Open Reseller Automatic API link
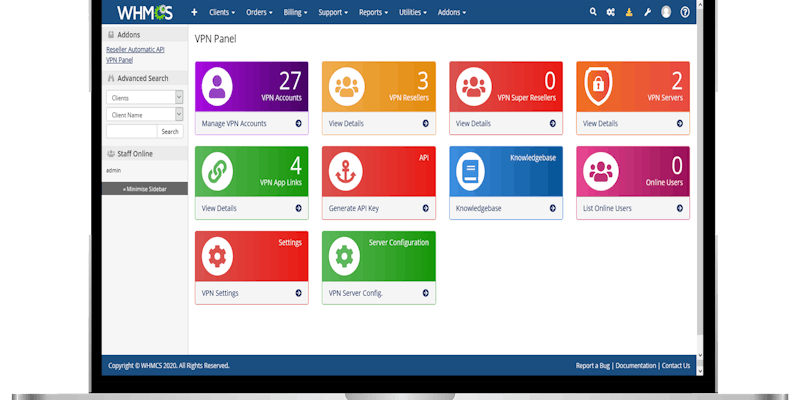The image size is (800, 400). point(135,49)
